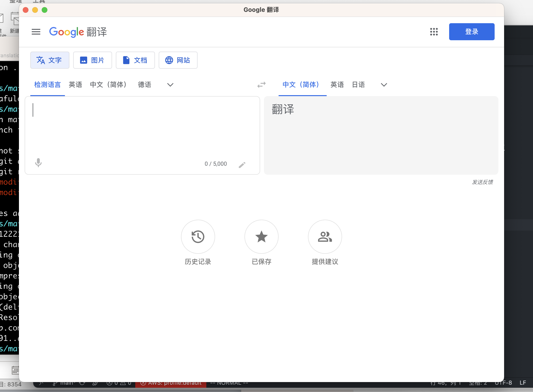533x392 pixels.
Task: Choose 德语 as the source language
Action: [x=145, y=85]
